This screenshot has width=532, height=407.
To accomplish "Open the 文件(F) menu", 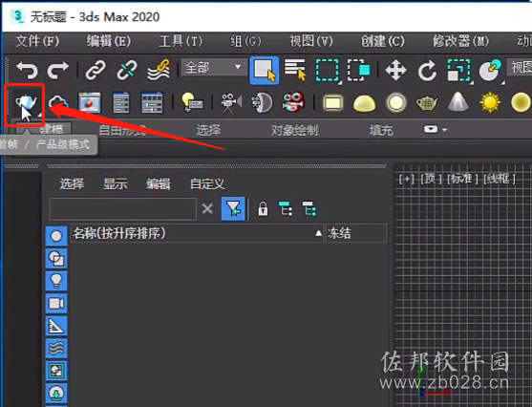I will coord(37,42).
